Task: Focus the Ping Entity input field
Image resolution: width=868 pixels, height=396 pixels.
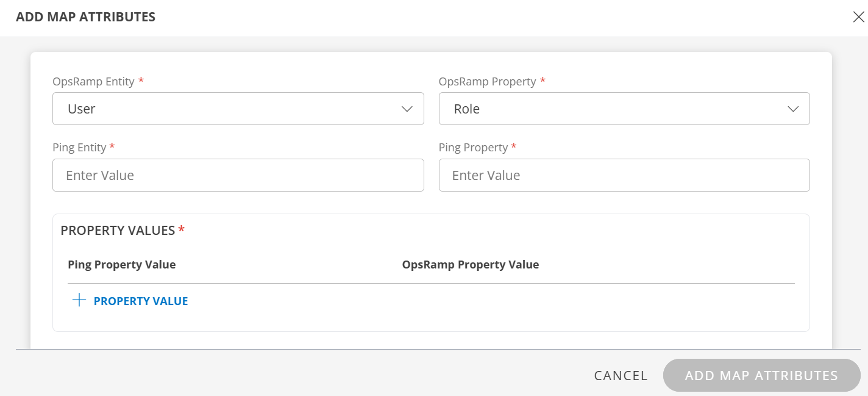Action: coord(238,175)
